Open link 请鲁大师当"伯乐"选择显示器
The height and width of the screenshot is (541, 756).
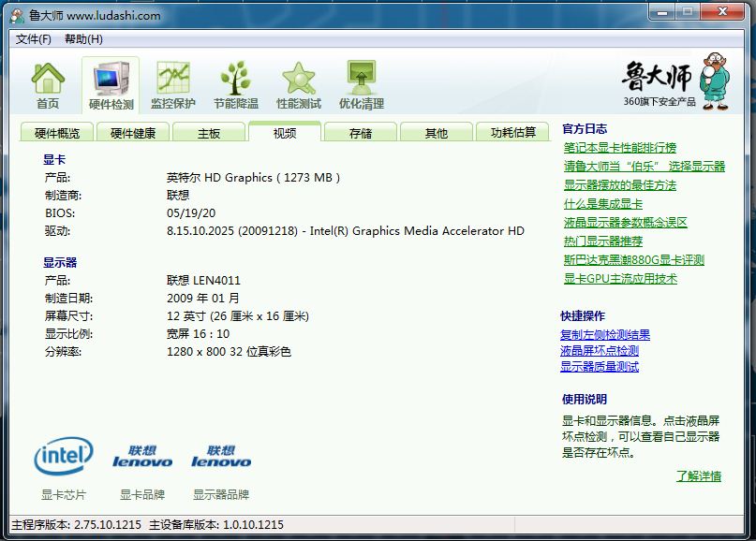pos(645,167)
